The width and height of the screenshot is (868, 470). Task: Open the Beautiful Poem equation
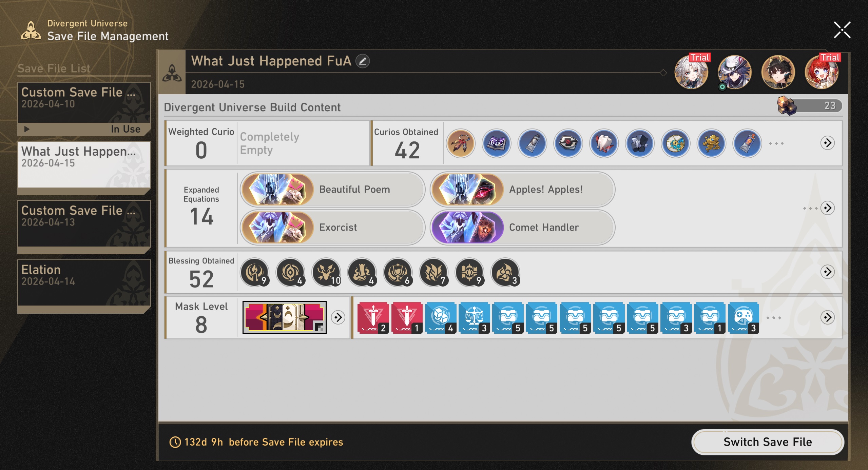tap(332, 189)
